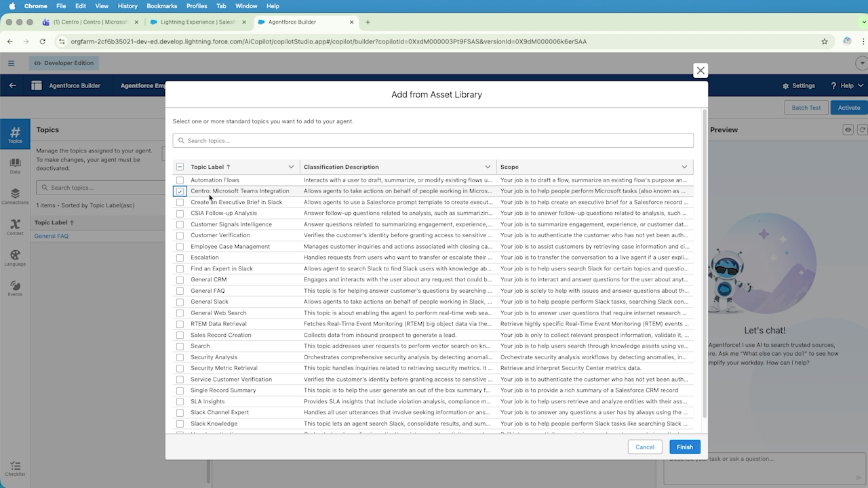This screenshot has width=868, height=488.
Task: Reload the current page
Action: pos(43,41)
